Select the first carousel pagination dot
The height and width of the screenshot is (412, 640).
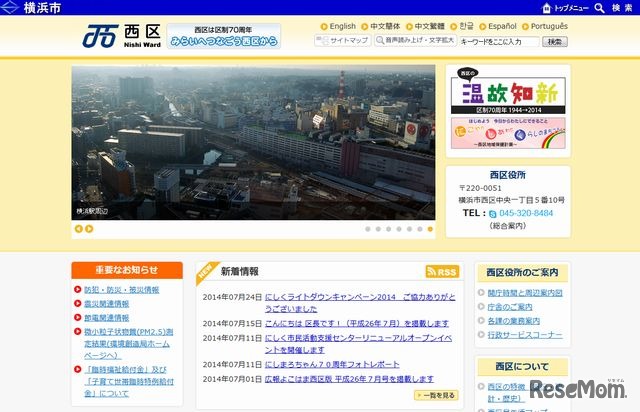[368, 229]
